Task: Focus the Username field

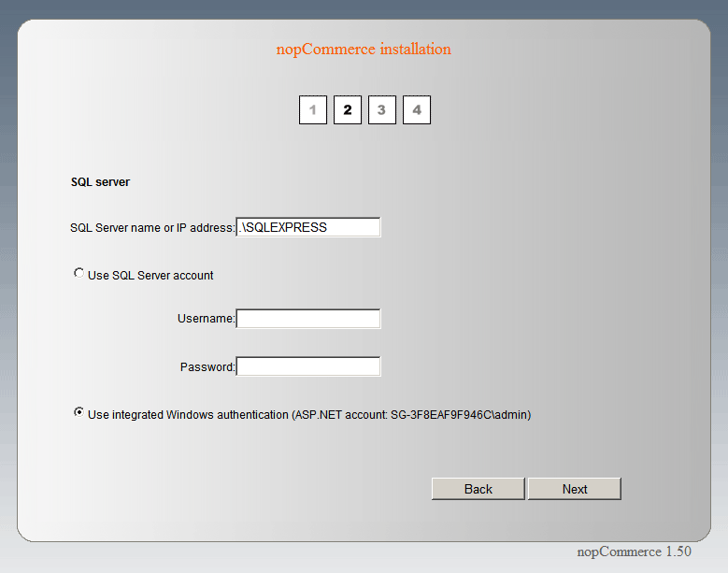Action: point(308,319)
